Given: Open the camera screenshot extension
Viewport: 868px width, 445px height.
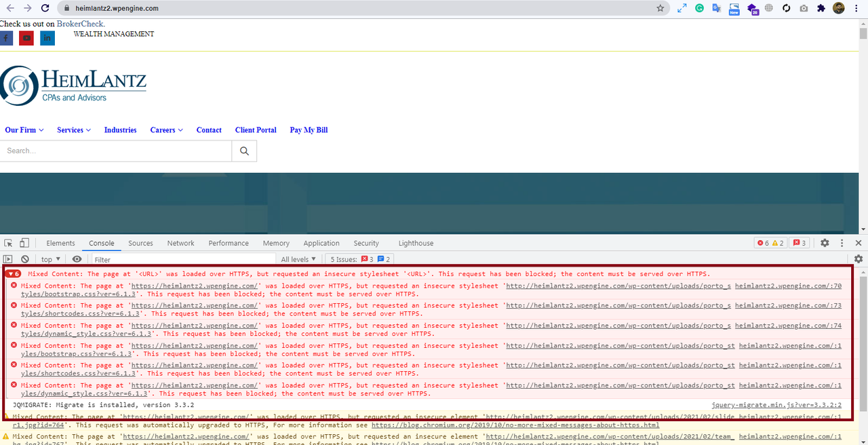Looking at the screenshot, I should pyautogui.click(x=804, y=8).
